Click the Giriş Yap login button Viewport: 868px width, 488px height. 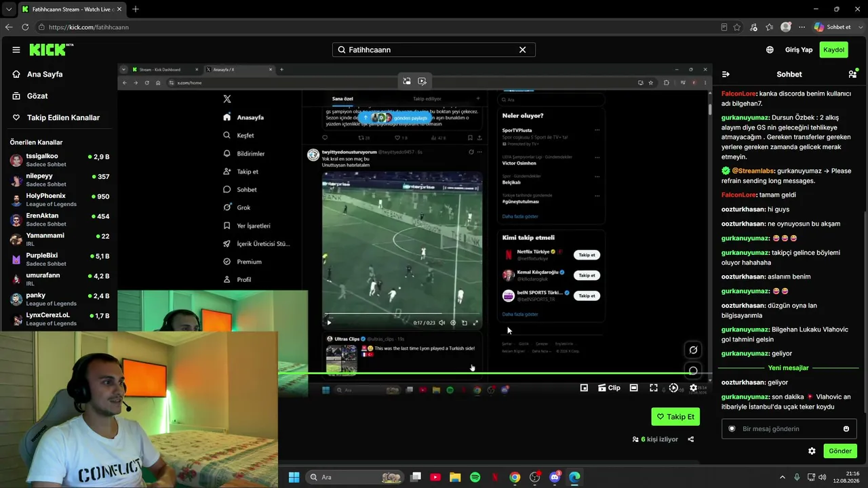coord(799,49)
